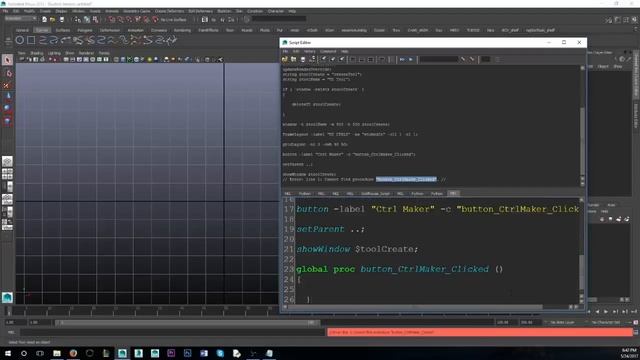This screenshot has height=360, width=640.
Task: Click No Live Surface field
Action: tap(173, 20)
